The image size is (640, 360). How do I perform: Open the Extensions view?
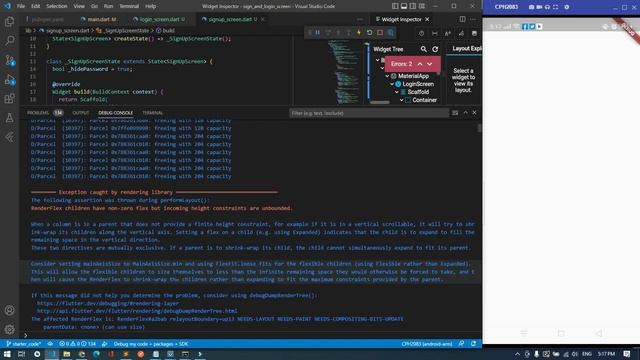[9, 98]
